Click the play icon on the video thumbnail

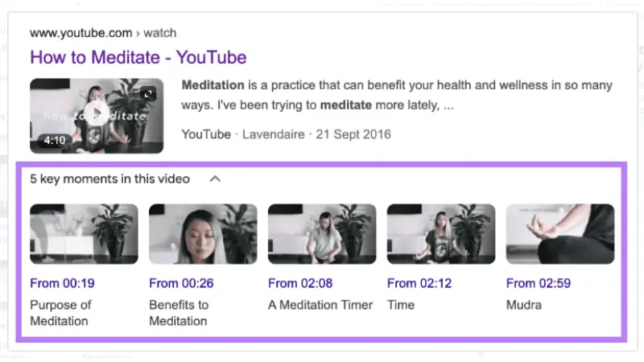pos(96,114)
